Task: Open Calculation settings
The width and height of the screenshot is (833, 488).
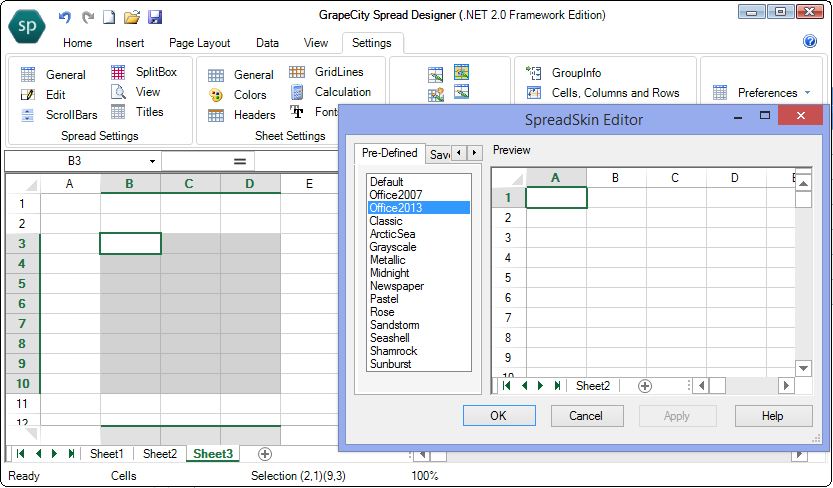Action: pos(330,92)
